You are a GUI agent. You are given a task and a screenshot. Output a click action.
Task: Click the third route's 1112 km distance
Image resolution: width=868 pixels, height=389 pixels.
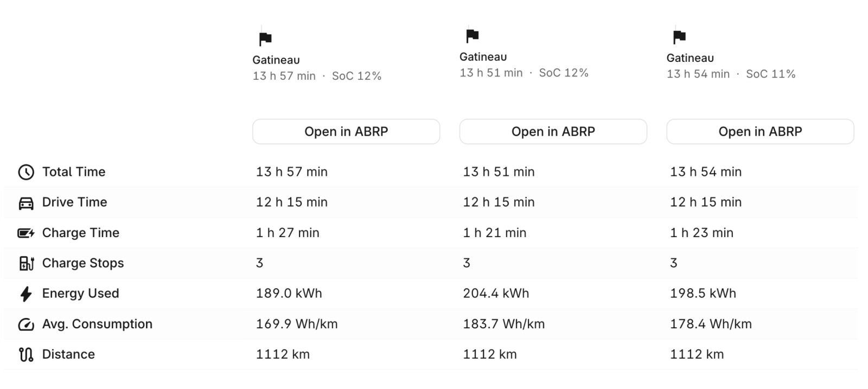697,354
